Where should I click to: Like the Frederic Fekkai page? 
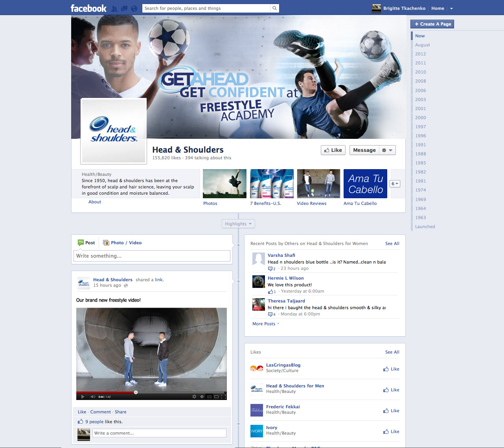pyautogui.click(x=391, y=411)
